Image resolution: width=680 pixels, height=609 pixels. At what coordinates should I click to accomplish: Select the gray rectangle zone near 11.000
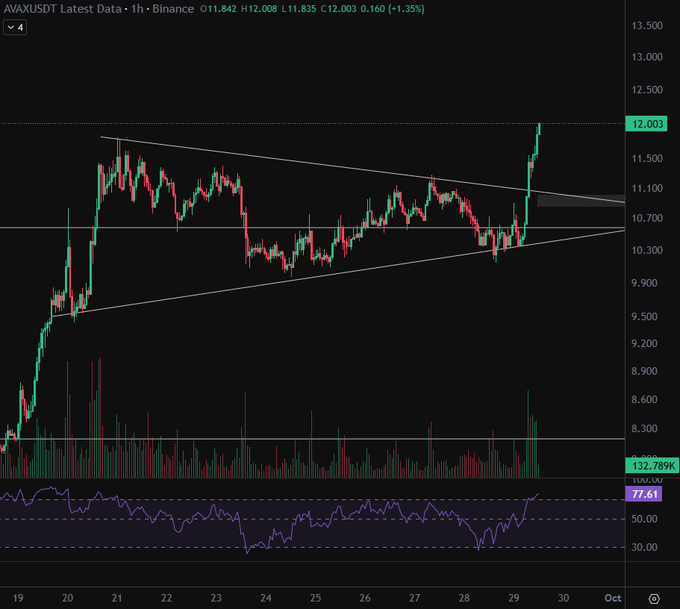(581, 201)
